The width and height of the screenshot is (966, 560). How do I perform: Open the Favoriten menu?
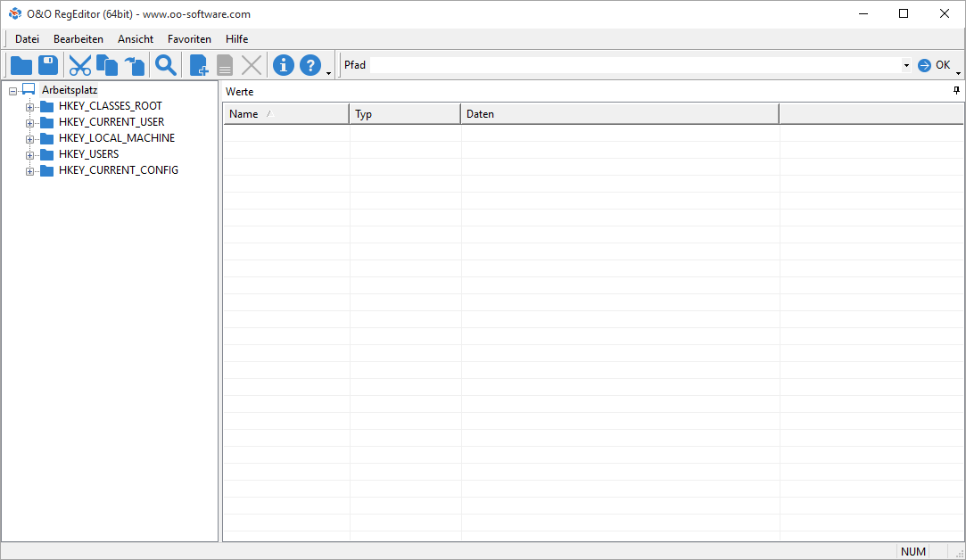coord(189,39)
